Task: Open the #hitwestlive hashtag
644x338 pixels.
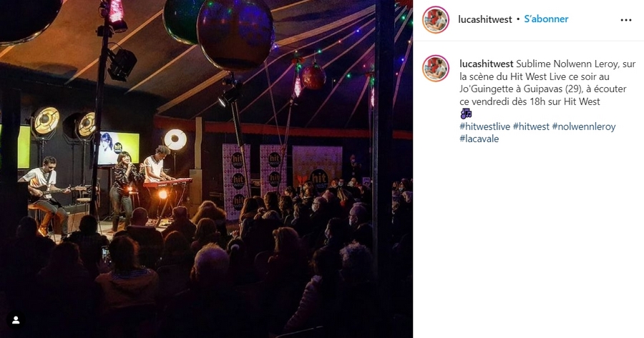Action: coord(484,126)
